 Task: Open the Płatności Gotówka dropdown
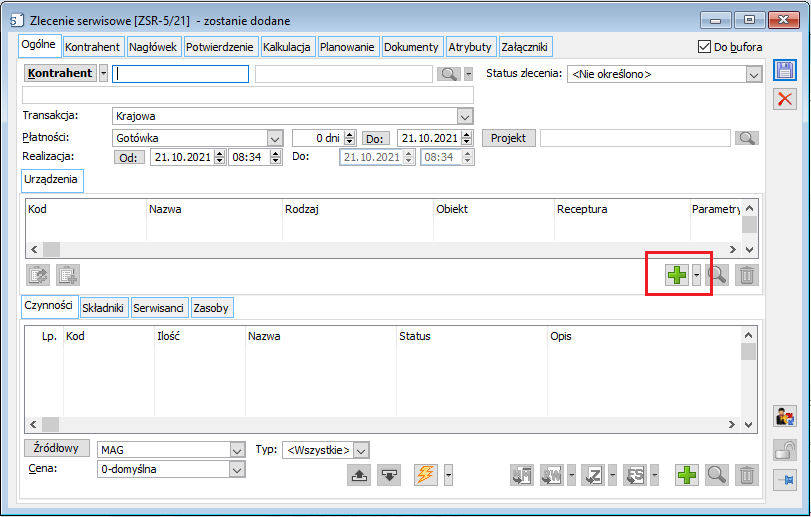[275, 138]
